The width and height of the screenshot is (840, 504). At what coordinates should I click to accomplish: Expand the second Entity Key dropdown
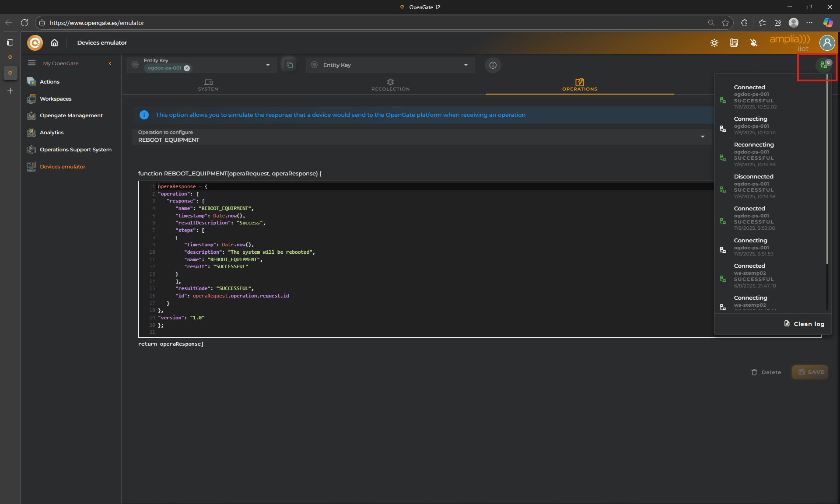[465, 65]
